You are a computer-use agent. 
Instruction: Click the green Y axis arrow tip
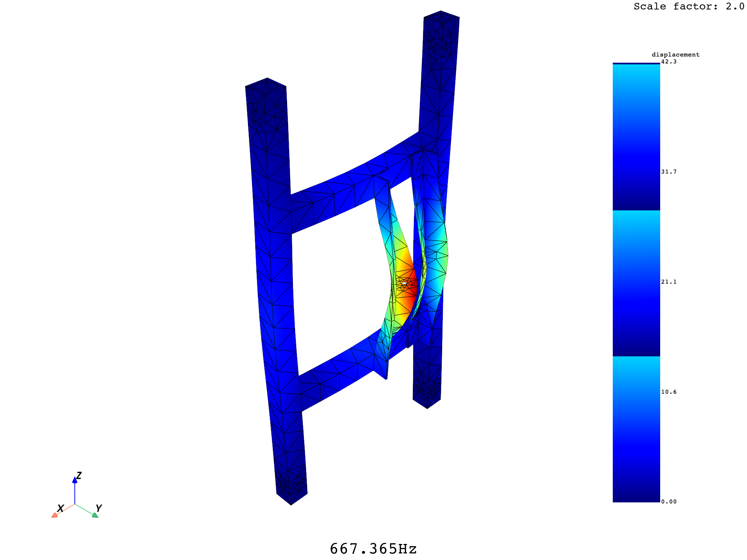coord(95,515)
